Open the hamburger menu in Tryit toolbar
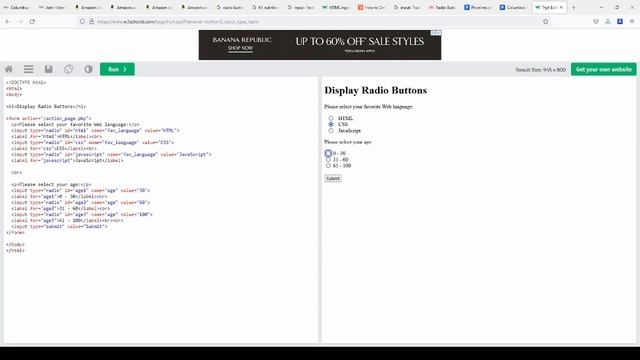 coord(29,69)
